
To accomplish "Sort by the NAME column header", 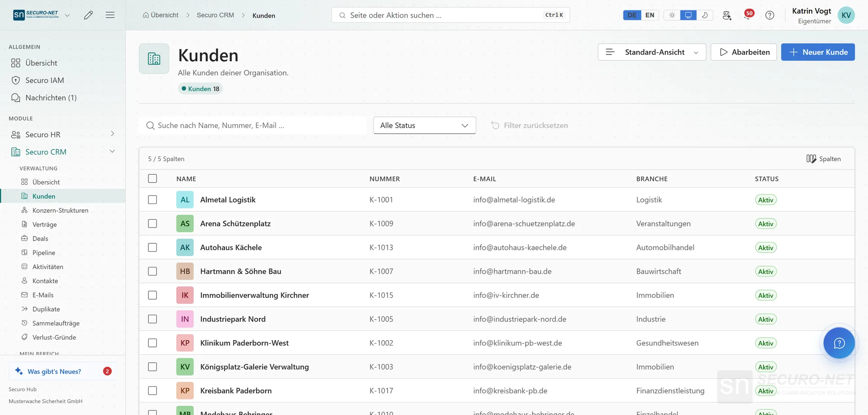I will pos(186,179).
